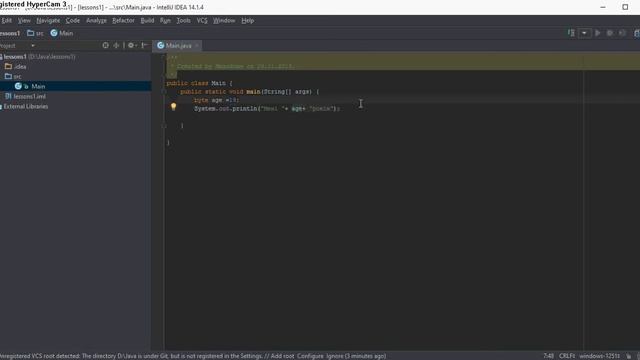The width and height of the screenshot is (640, 360).
Task: Open the Tools menu
Action: (183, 20)
